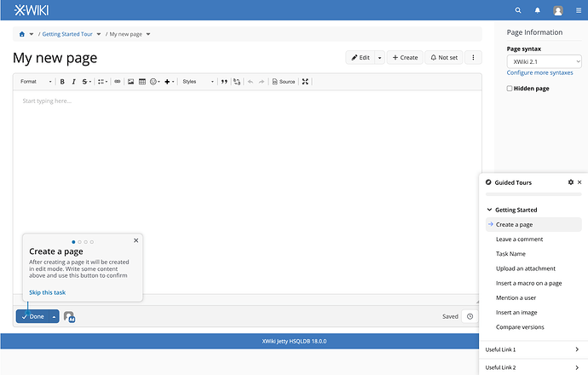Add a block quote
Image resolution: width=588 pixels, height=375 pixels.
[x=224, y=81]
